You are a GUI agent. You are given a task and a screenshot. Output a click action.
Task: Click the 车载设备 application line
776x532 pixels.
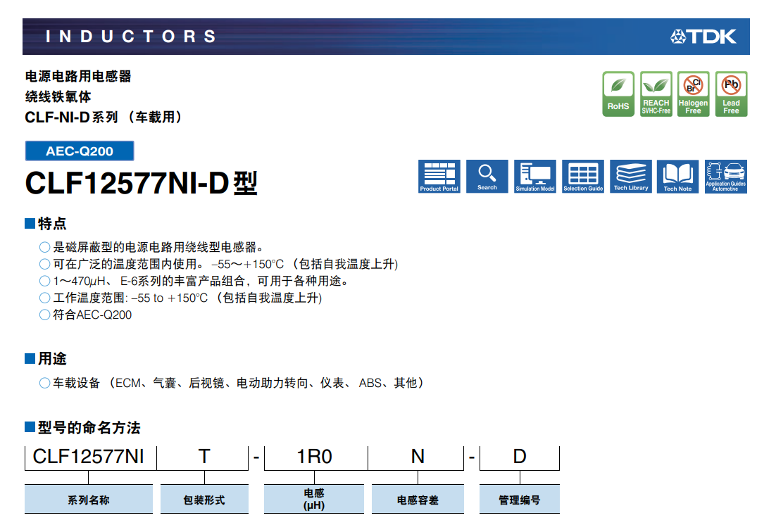[232, 384]
